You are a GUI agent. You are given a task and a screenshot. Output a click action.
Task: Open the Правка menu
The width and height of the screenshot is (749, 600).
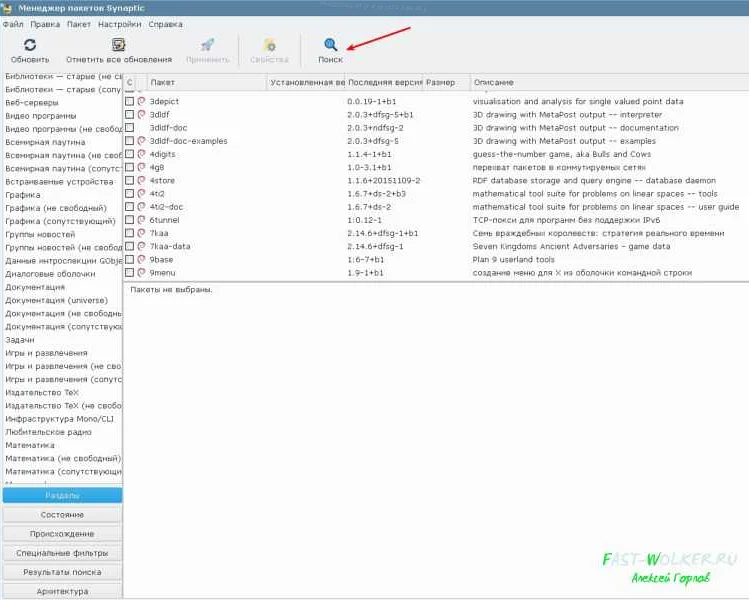45,24
